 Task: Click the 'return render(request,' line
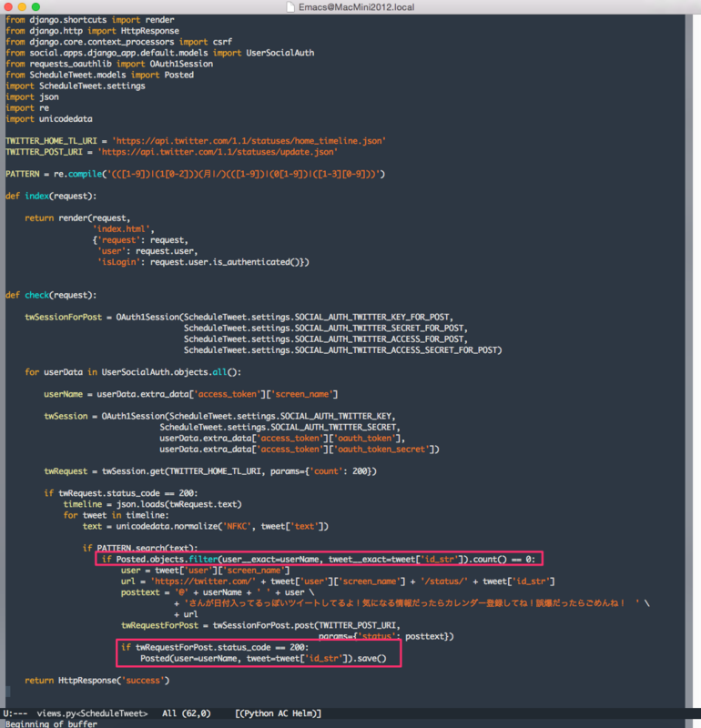click(77, 218)
